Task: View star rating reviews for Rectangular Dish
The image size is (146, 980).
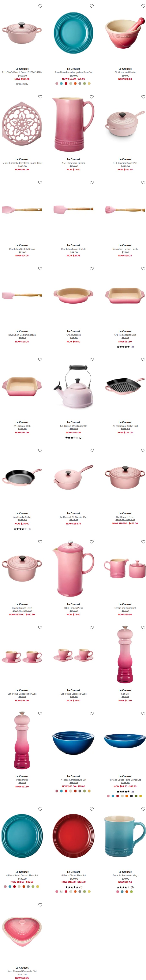Action: point(125,347)
